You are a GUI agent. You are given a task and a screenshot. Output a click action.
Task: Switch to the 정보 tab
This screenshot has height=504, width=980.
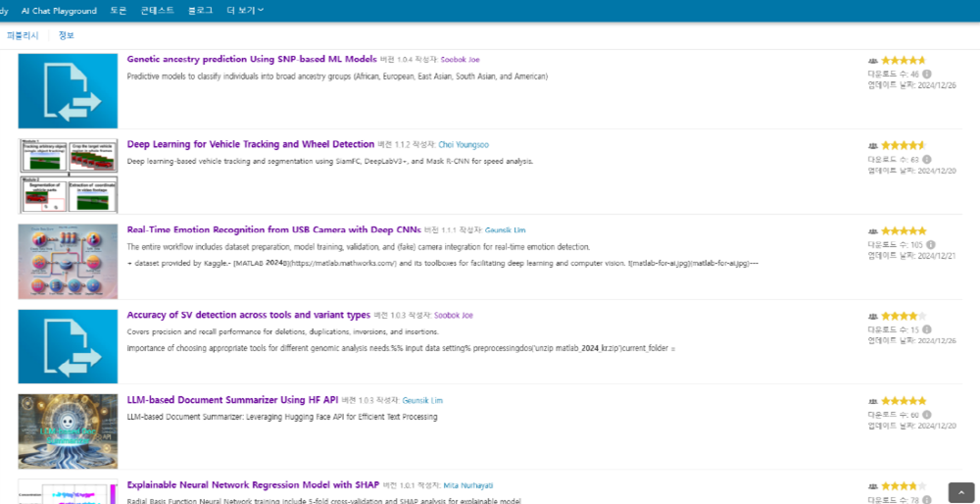(x=66, y=35)
